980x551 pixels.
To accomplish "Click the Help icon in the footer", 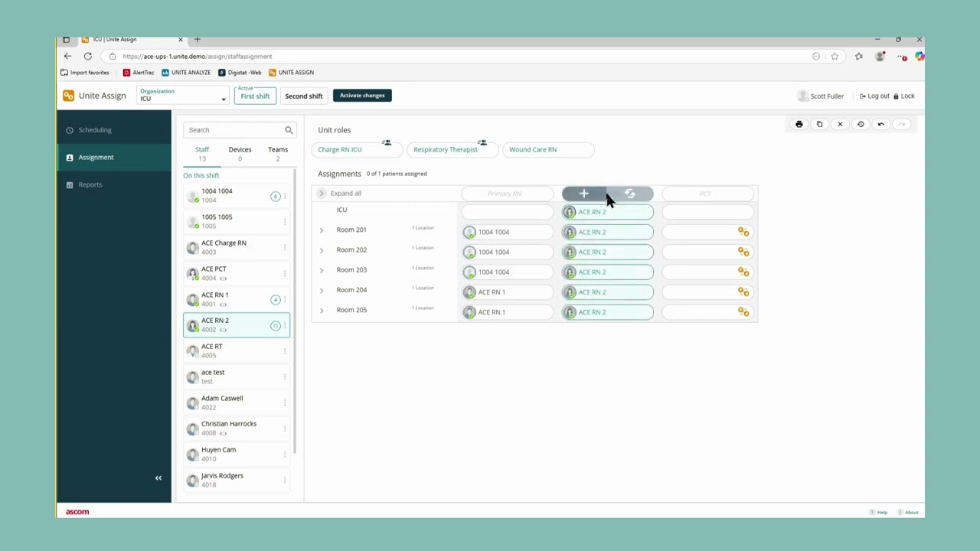I will [872, 512].
